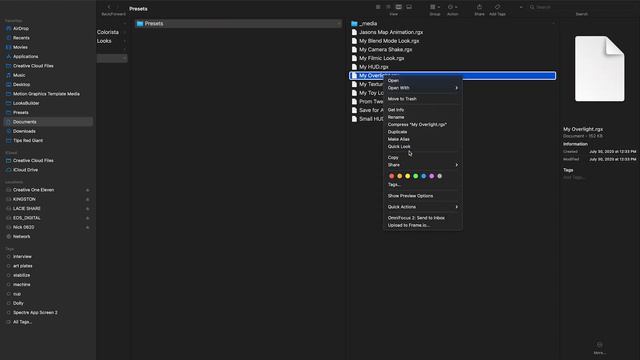
Task: Click the Add Tags toolbar icon
Action: [x=497, y=7]
